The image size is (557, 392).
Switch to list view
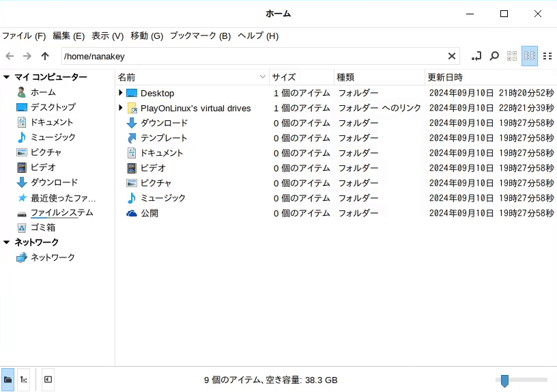pyautogui.click(x=529, y=56)
